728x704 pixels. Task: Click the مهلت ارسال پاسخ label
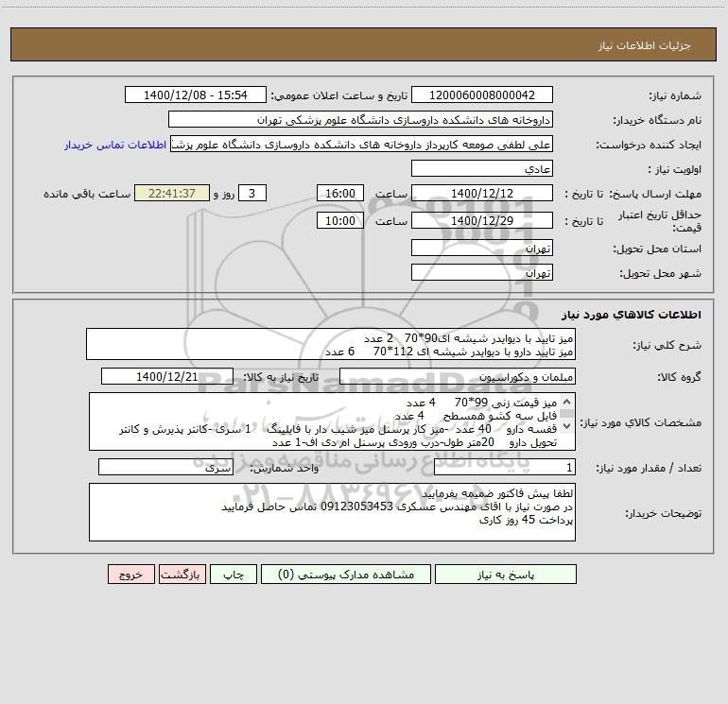pyautogui.click(x=655, y=194)
